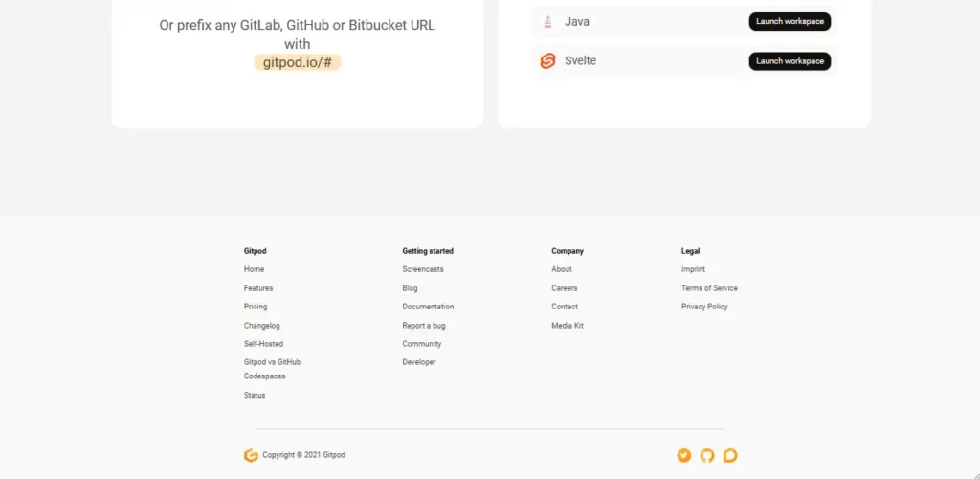This screenshot has width=980, height=479.
Task: Visit the Self-Hosted link
Action: (263, 344)
